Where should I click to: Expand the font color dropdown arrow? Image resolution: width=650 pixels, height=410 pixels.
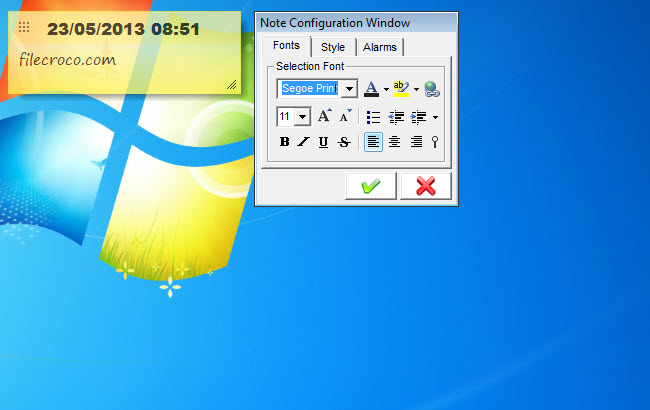[x=386, y=89]
